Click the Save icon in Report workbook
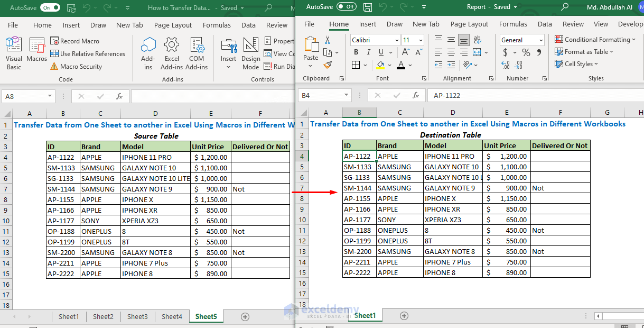The image size is (644, 328). (x=368, y=7)
